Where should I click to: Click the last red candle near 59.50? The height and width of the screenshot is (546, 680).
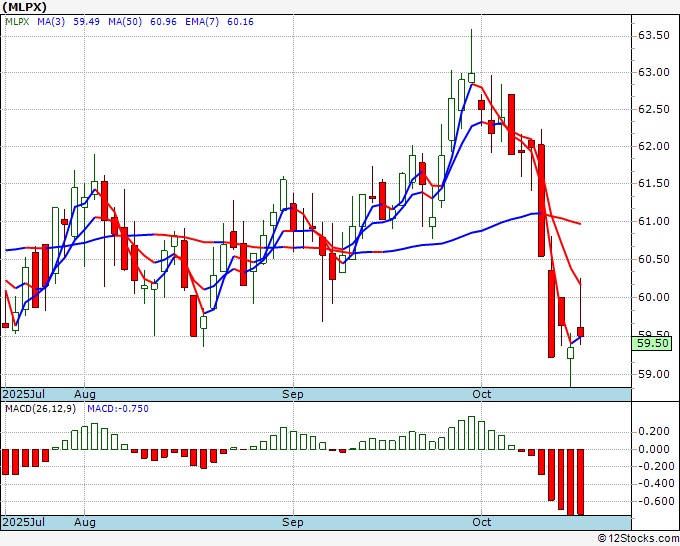(x=580, y=332)
